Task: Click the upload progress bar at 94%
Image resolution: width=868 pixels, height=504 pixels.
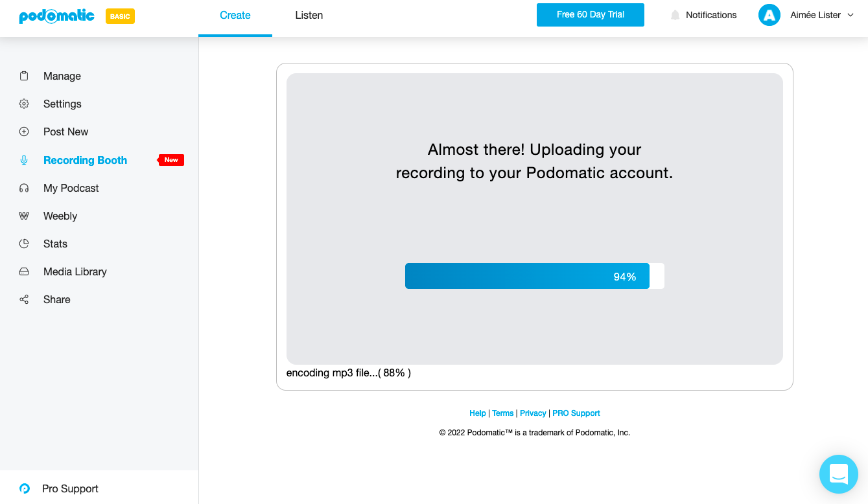Action: pos(535,276)
